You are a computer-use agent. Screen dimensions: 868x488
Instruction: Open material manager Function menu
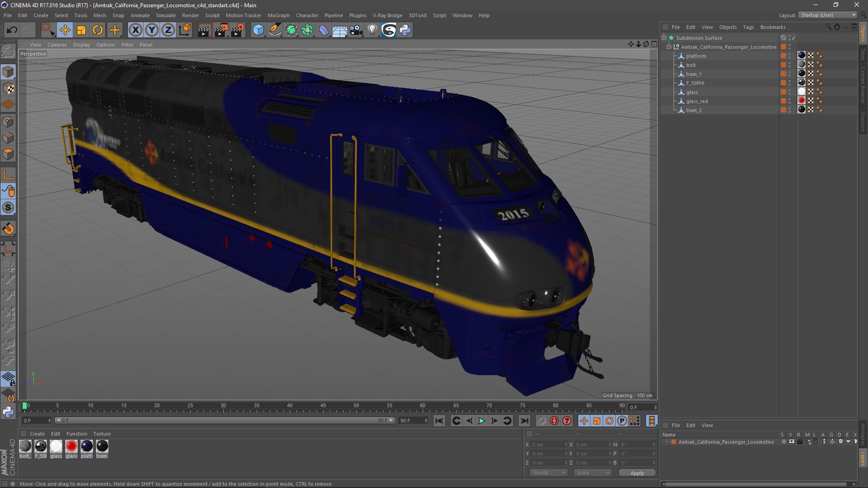[x=76, y=434]
